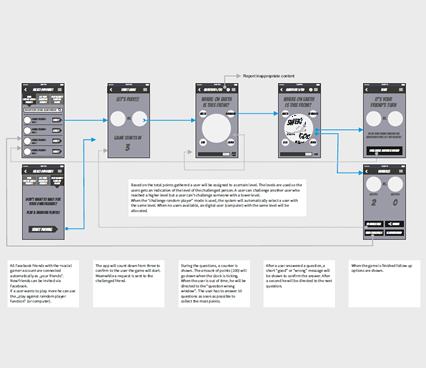Screen dimensions: 426x368
Task: Open hamburger menu on random-player Select Opponent screen
Action: [x=60, y=171]
